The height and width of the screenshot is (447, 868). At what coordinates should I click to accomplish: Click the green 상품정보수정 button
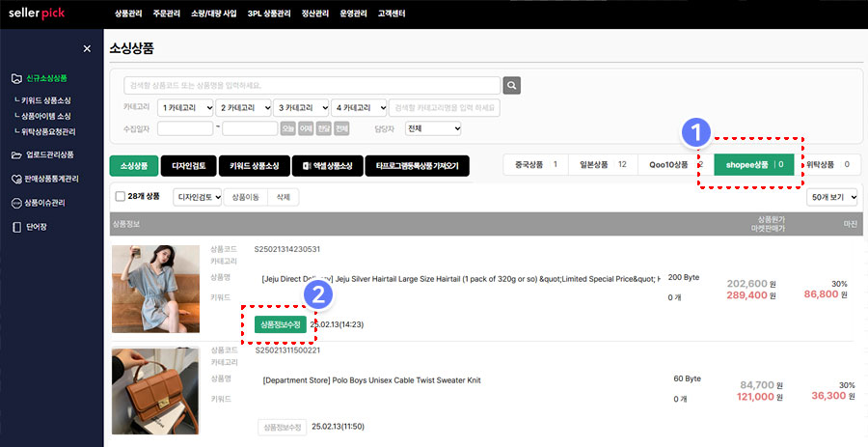click(281, 324)
